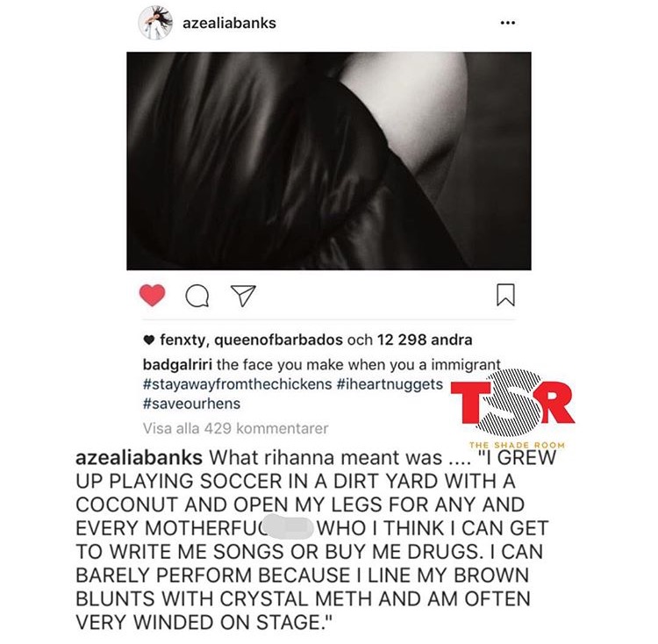This screenshot has height=644, width=658.
Task: Open hashtag #stayawayfromthechickens
Action: [238, 384]
